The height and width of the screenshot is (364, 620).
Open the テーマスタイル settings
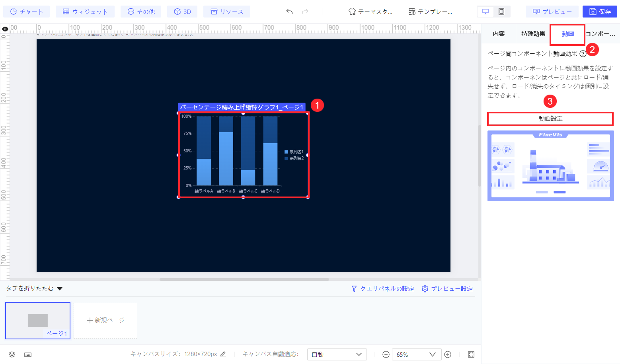[x=370, y=12]
